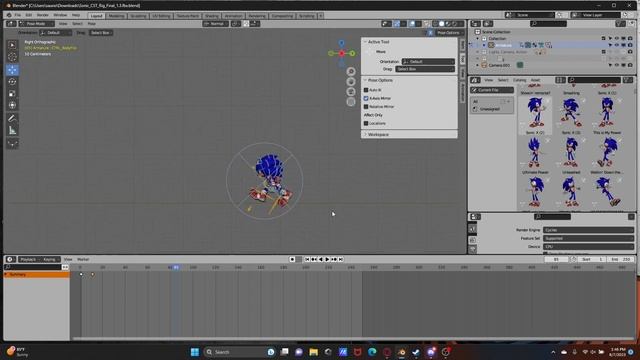Image resolution: width=640 pixels, height=360 pixels.
Task: Enable the Relative Mirror checkbox
Action: coord(366,107)
